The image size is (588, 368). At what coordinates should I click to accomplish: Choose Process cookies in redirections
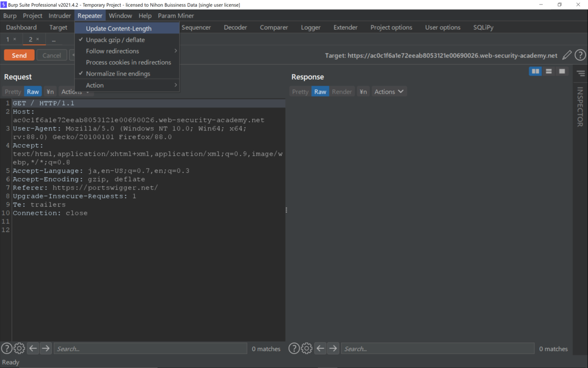(127, 62)
